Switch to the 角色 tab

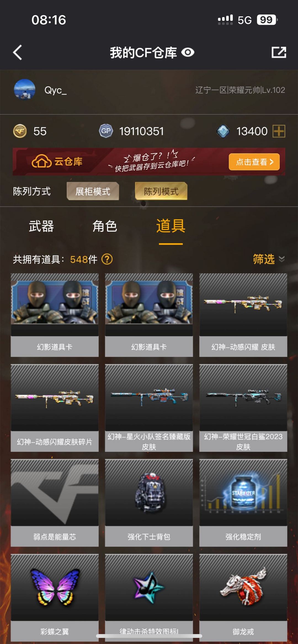coord(105,226)
